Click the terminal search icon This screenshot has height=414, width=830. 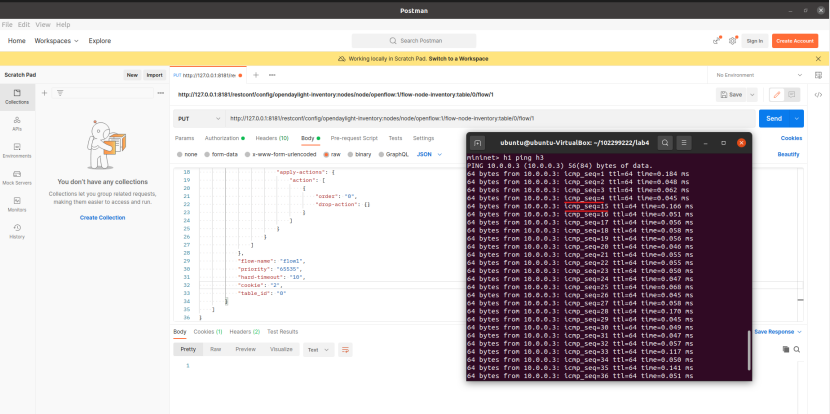pos(665,143)
